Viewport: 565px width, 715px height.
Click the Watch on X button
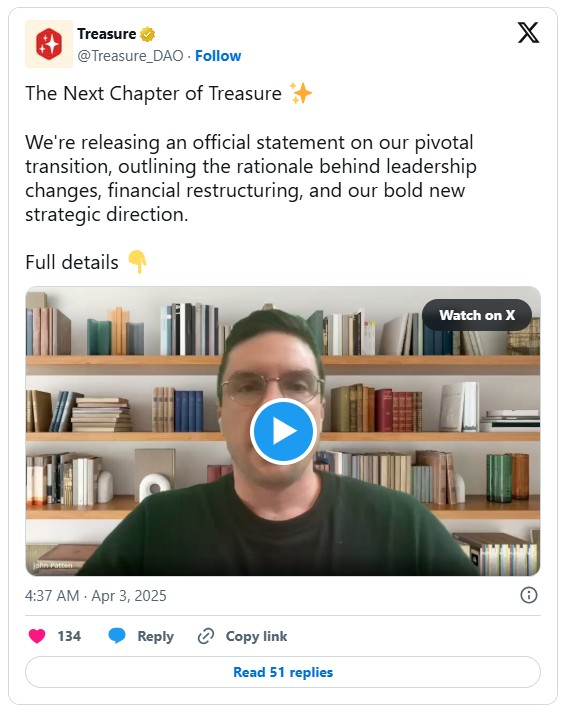[477, 315]
